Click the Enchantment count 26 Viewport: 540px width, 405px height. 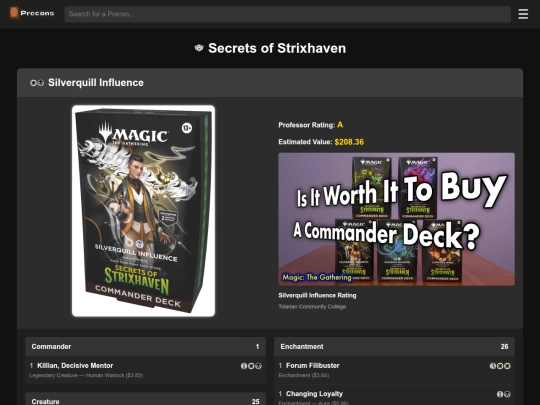(x=504, y=346)
